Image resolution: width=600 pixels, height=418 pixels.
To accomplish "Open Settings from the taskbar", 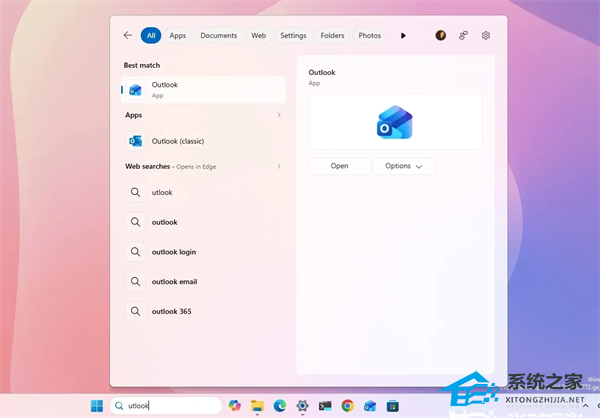I will [302, 406].
